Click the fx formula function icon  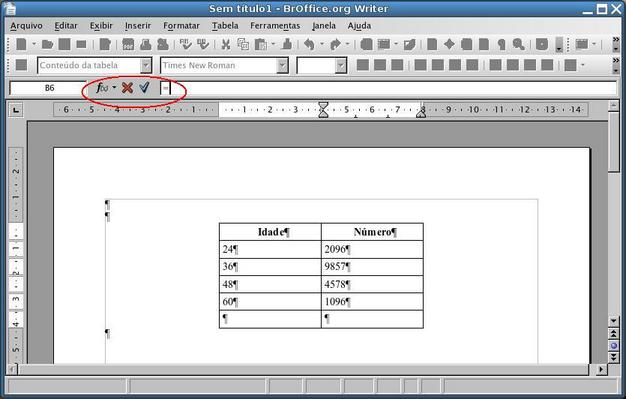point(102,87)
